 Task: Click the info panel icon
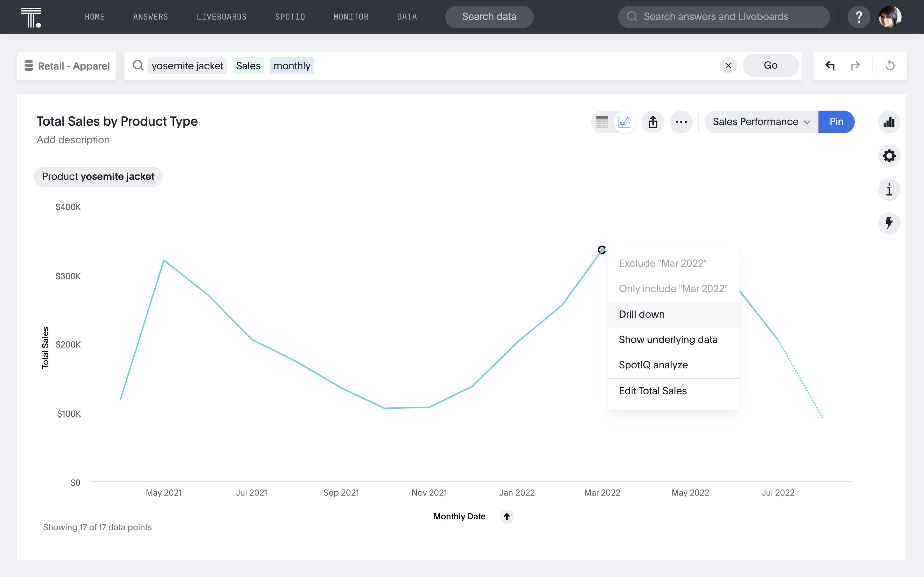(889, 189)
